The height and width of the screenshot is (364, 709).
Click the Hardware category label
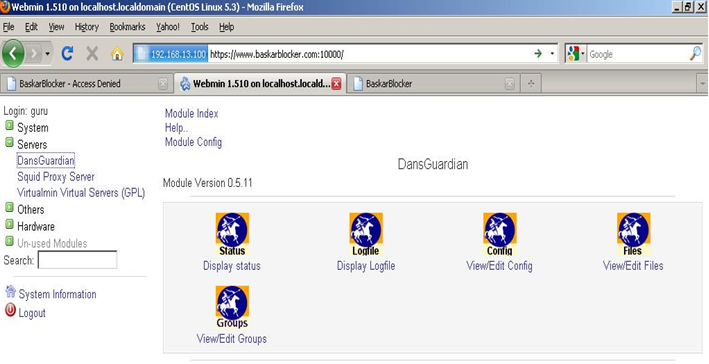[x=36, y=227]
